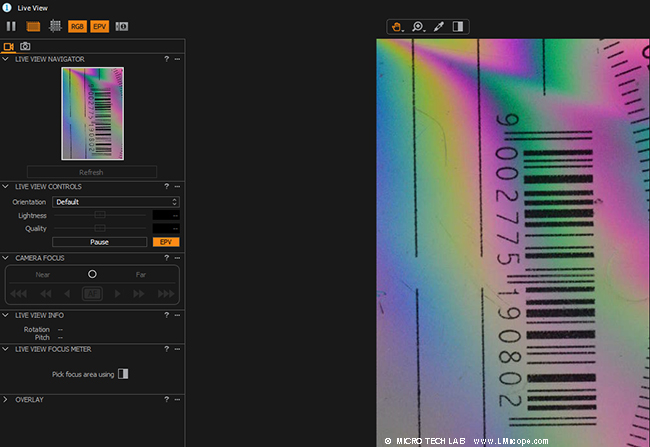Click the Live View info icon in title bar
This screenshot has height=447, width=650.
(x=7, y=7)
